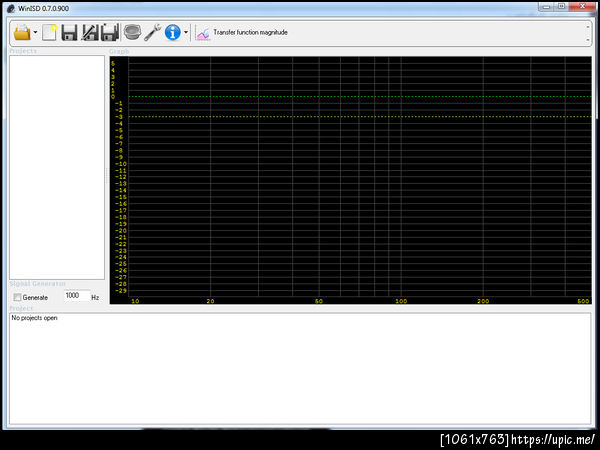
Task: Click the graph type chart icon
Action: tap(203, 33)
